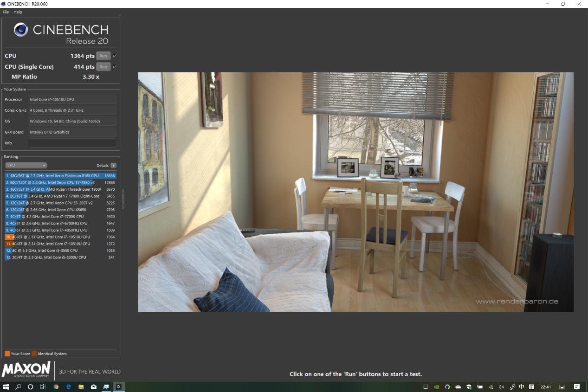
Task: Run the CPU (Single Core) benchmark
Action: tap(103, 67)
